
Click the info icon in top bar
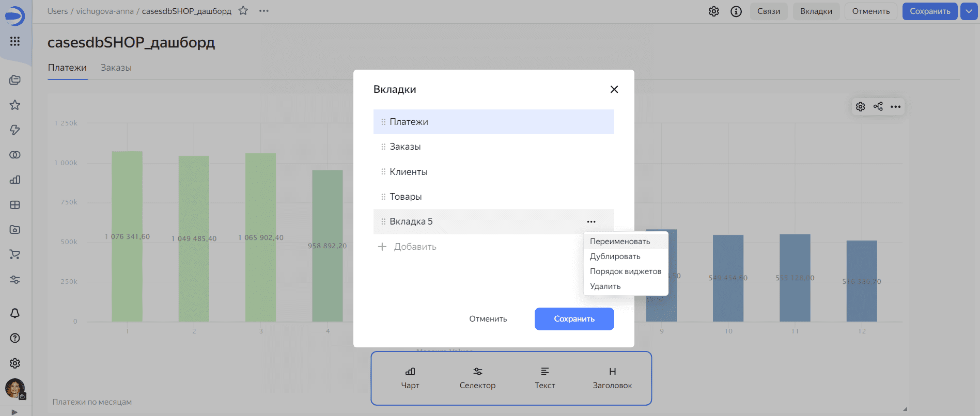point(736,11)
